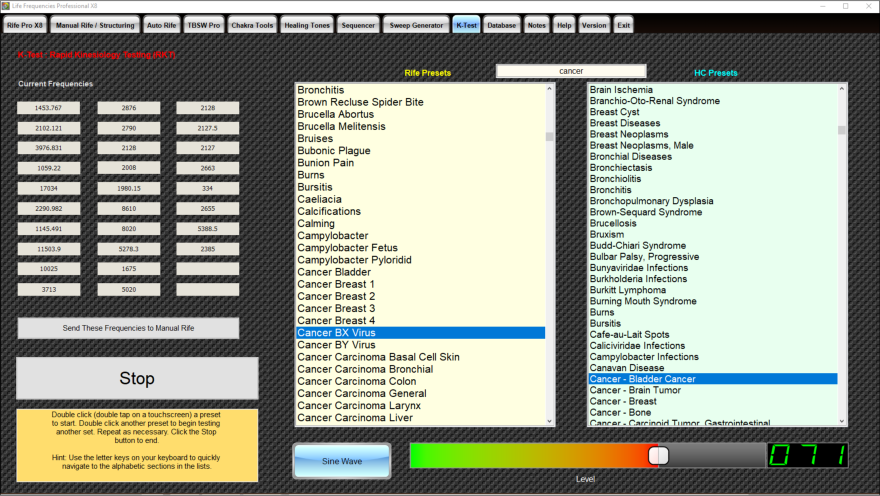The image size is (880, 496).
Task: Open the Database tab
Action: coord(502,25)
